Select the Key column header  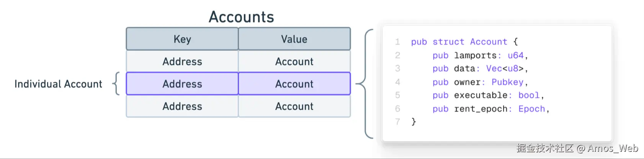point(182,39)
